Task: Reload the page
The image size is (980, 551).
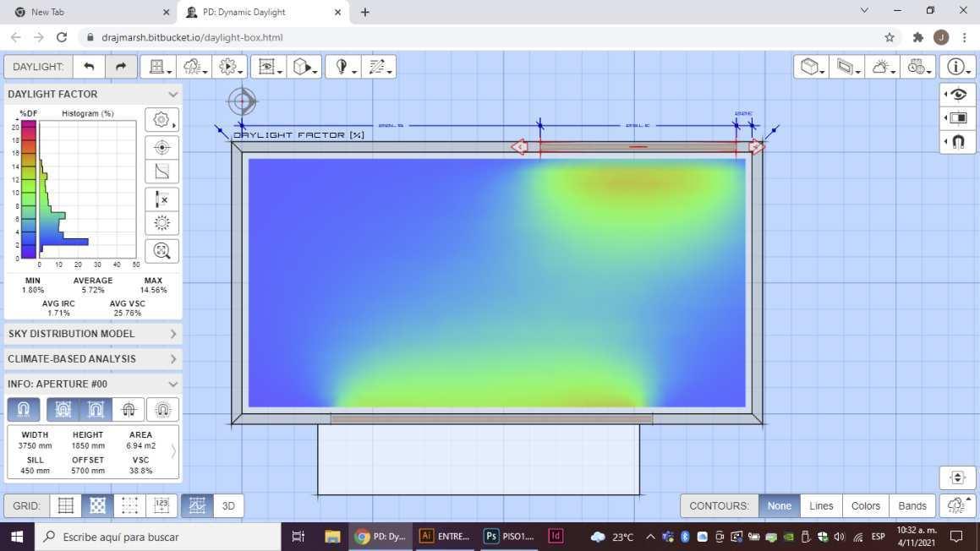Action: pyautogui.click(x=61, y=37)
